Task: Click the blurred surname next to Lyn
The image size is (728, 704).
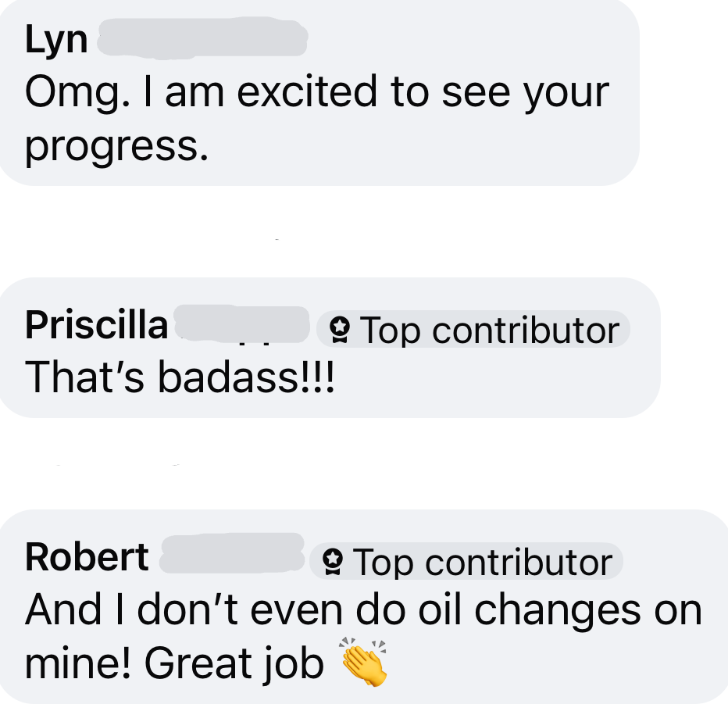Action: coord(202,38)
